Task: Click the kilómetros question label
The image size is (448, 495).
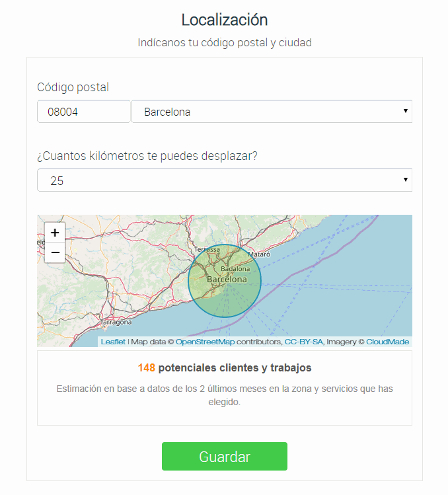Action: (147, 156)
